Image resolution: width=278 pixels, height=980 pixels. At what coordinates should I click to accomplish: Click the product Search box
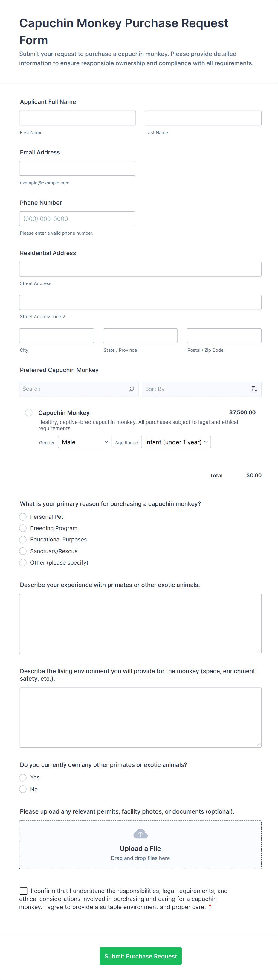(74, 389)
